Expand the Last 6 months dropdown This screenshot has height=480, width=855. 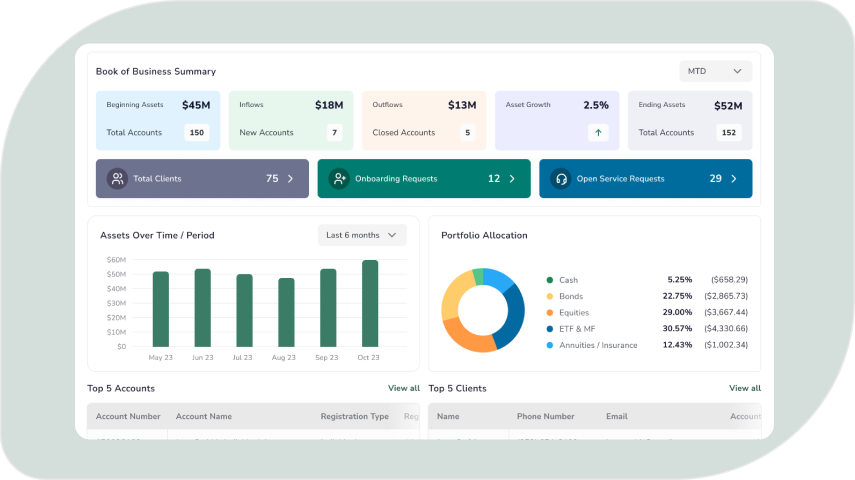(x=362, y=235)
